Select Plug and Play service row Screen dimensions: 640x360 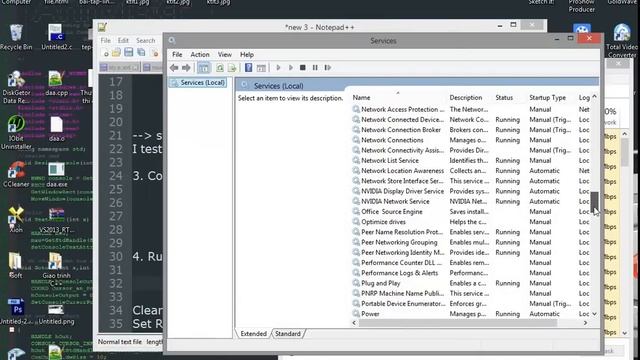471,283
